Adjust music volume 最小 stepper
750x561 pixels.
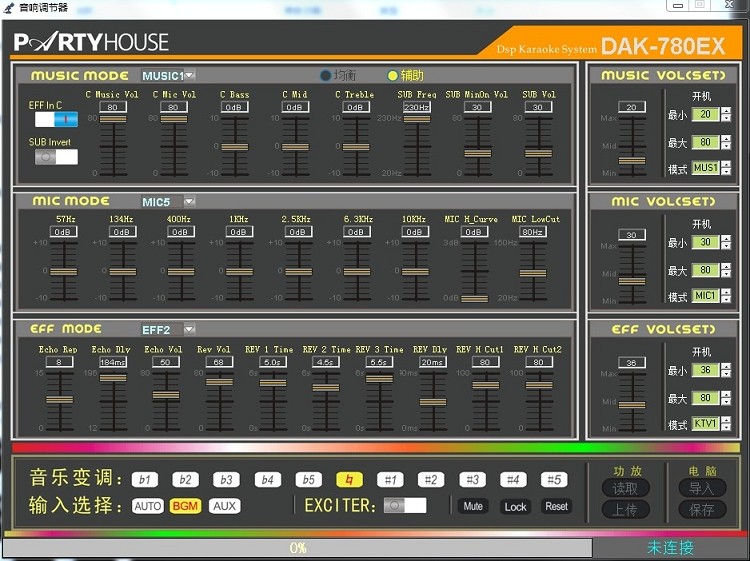click(726, 114)
